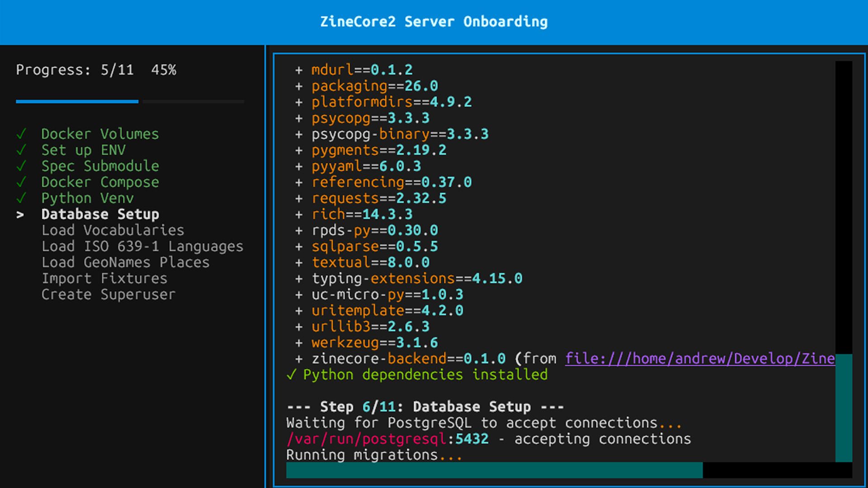868x488 pixels.
Task: Click the checkmark beside Docker Compose
Action: 20,182
